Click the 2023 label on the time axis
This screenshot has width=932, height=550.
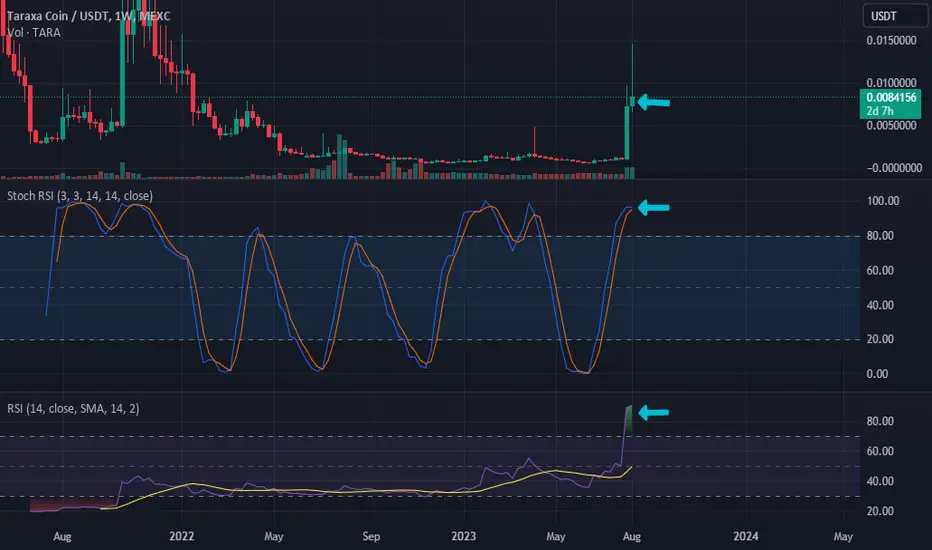point(464,536)
